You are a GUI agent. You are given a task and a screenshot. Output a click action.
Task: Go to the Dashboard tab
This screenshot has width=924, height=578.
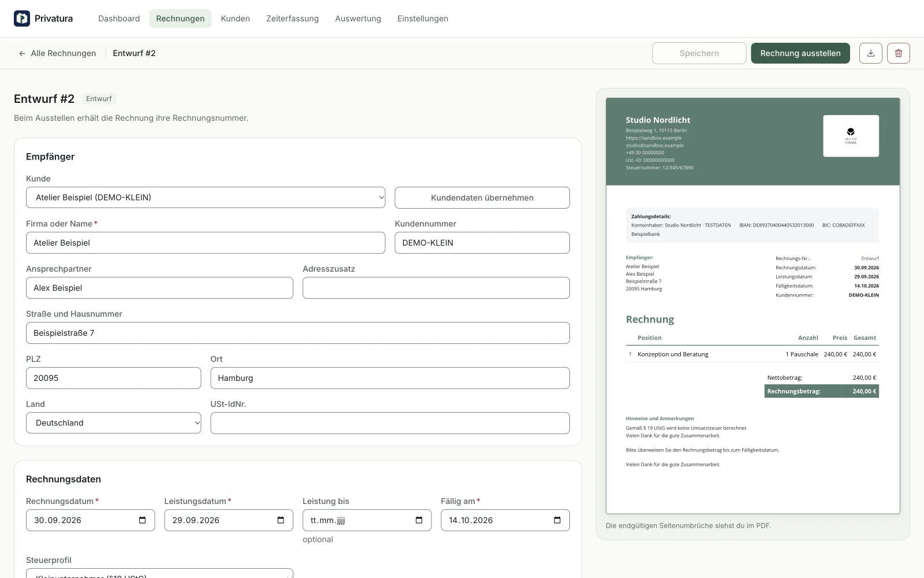(119, 18)
